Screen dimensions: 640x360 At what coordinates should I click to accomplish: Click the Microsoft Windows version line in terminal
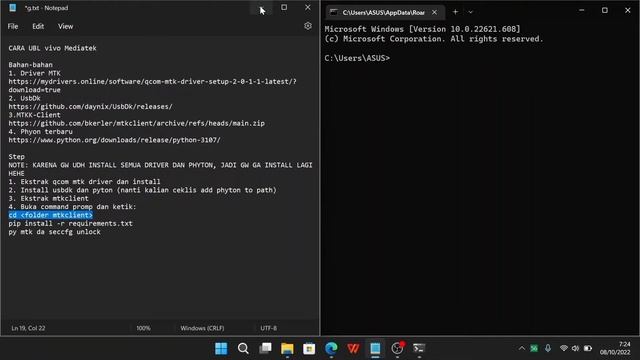[x=422, y=29]
